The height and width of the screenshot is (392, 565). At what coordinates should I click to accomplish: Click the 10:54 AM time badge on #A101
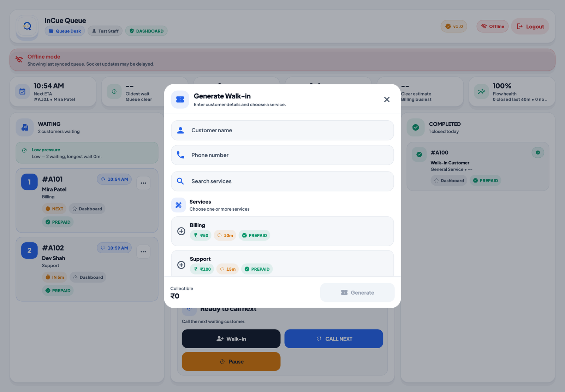[114, 179]
